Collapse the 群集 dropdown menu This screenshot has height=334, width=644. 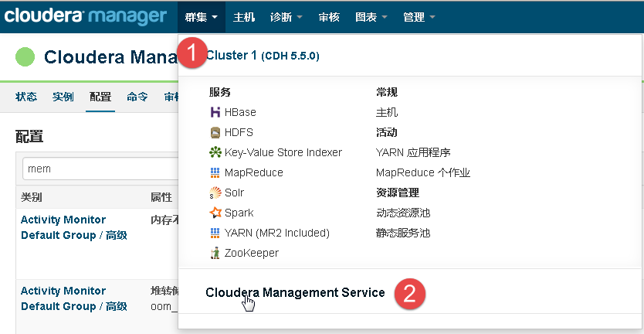tap(202, 17)
